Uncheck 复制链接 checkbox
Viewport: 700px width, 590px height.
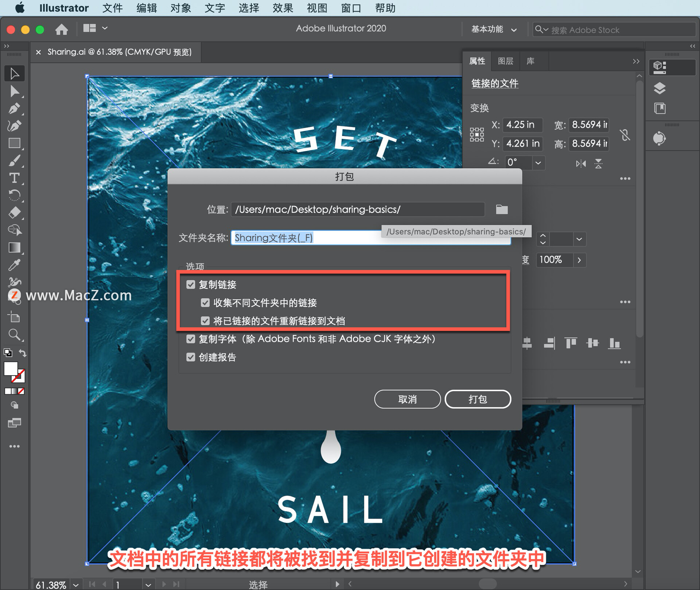[191, 284]
